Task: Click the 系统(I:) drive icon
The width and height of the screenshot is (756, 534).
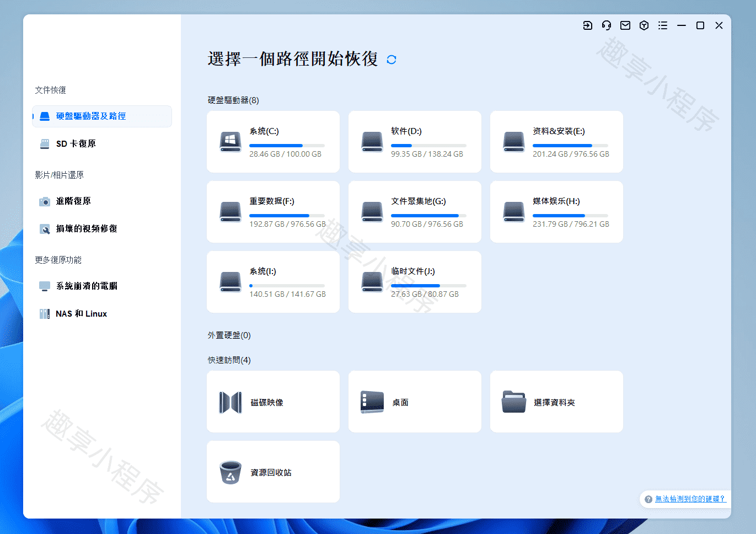Action: pyautogui.click(x=230, y=282)
